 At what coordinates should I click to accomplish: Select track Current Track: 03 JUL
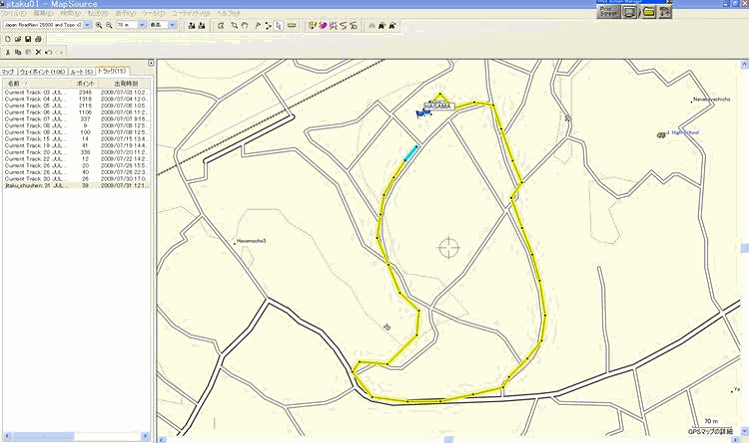tap(76, 92)
